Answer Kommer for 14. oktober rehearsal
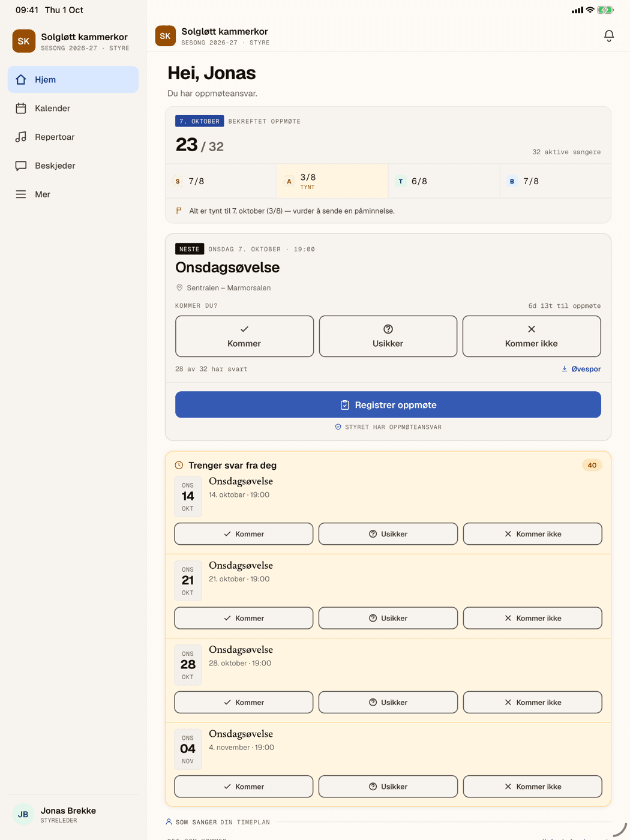Viewport: 630px width, 840px height. 244,534
